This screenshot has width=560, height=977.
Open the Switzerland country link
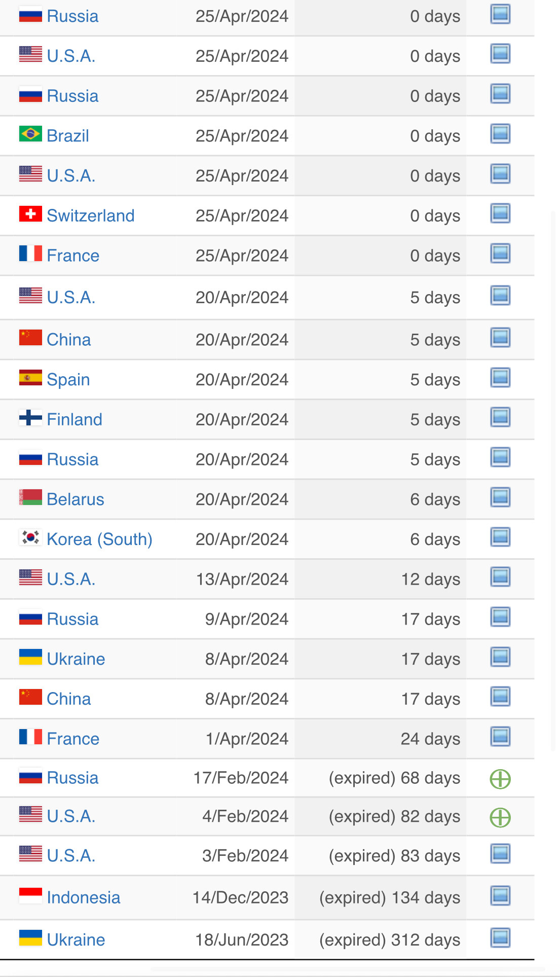(91, 215)
